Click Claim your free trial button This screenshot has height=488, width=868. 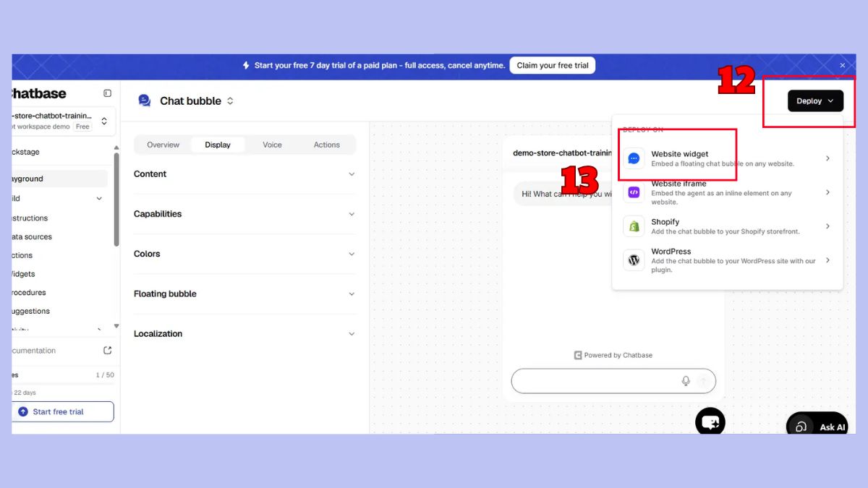[x=553, y=65]
